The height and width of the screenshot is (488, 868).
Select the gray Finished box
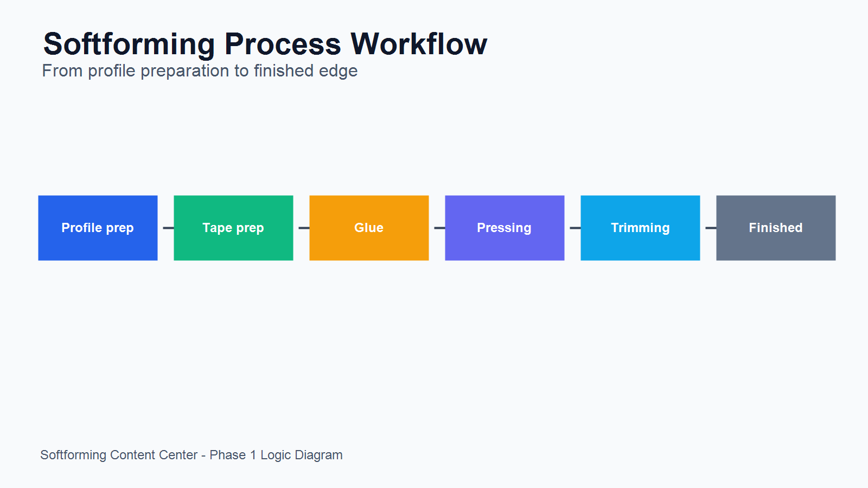[776, 228]
